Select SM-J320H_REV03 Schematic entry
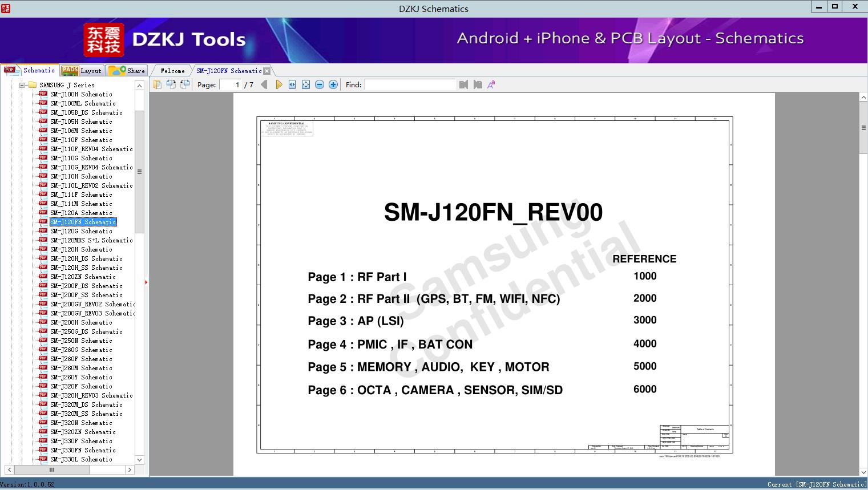 point(91,395)
